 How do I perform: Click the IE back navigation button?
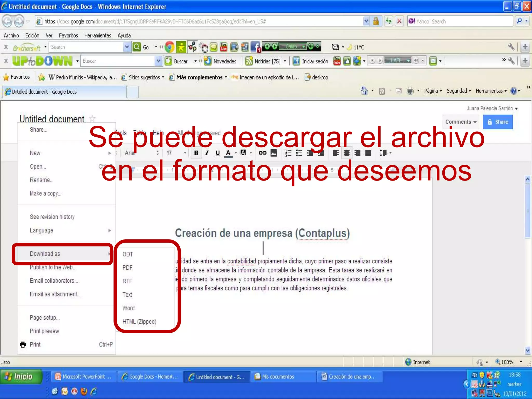tap(7, 21)
